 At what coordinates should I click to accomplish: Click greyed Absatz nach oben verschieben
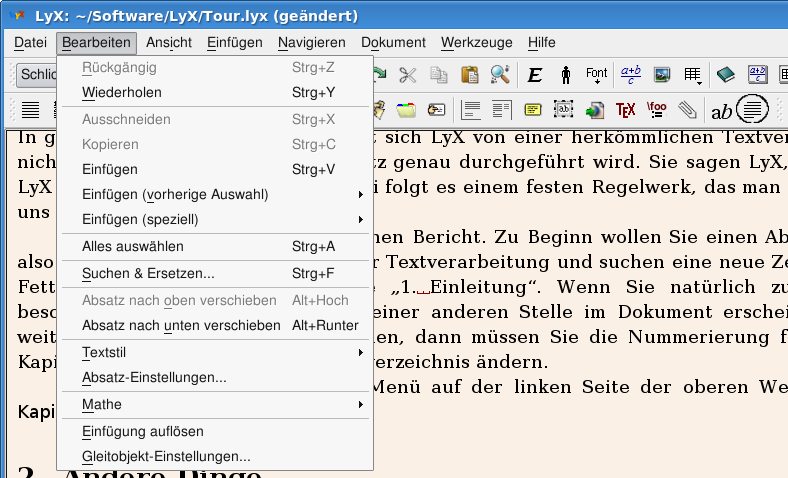click(x=215, y=300)
